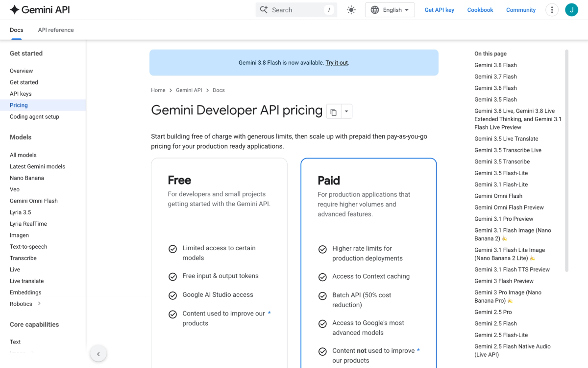This screenshot has width=588, height=368.
Task: Click the Docs breadcrumb
Action: [x=219, y=90]
